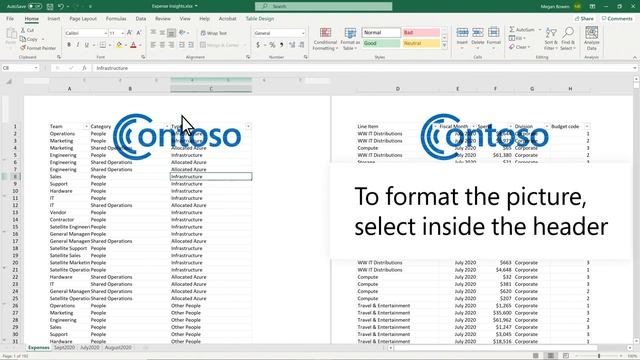Click the Format cells icon
This screenshot has height=360, width=640.
(x=493, y=33)
